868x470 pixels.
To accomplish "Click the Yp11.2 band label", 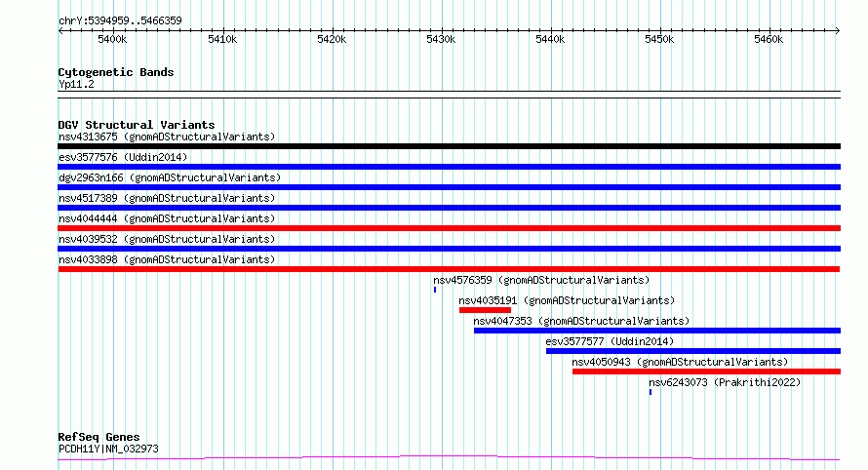I will (x=76, y=84).
